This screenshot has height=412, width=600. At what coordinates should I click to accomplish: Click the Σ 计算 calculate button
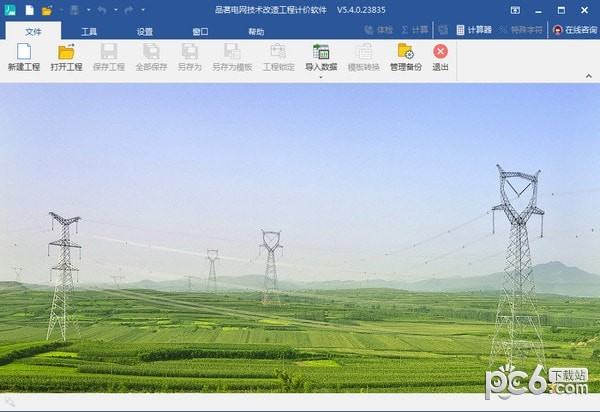click(414, 30)
